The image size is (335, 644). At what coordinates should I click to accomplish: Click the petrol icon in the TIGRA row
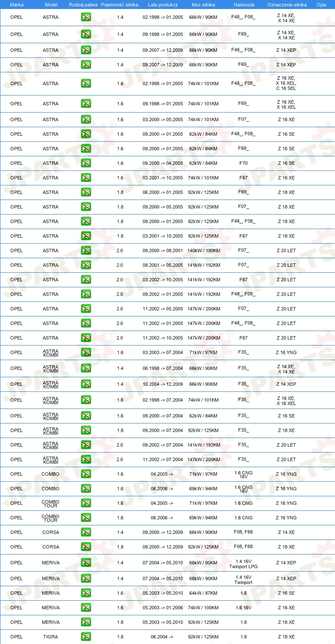86,637
